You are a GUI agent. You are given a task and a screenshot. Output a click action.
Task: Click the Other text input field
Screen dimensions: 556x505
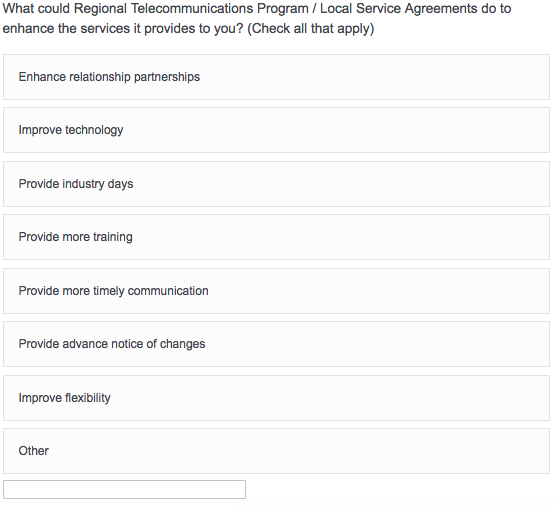click(124, 489)
